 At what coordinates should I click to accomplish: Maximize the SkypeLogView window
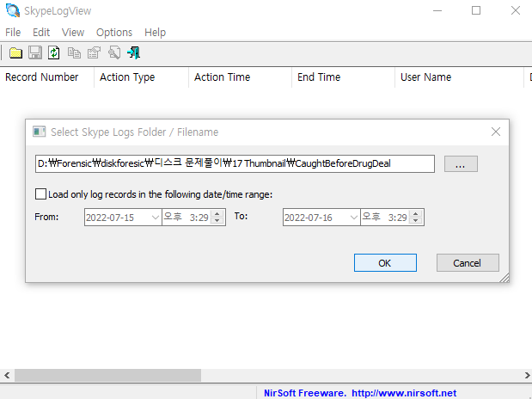click(x=476, y=10)
